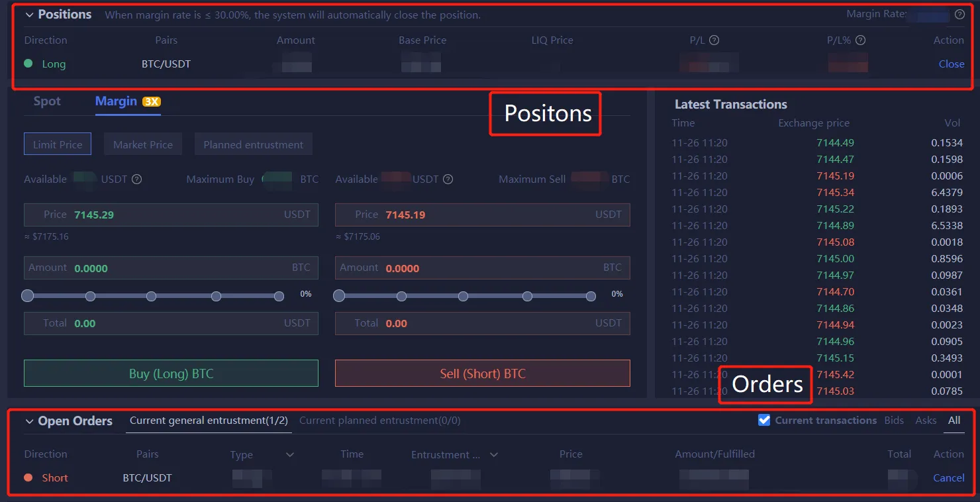Screen dimensions: 980x502
Task: Select the Market Price order type
Action: click(x=142, y=144)
